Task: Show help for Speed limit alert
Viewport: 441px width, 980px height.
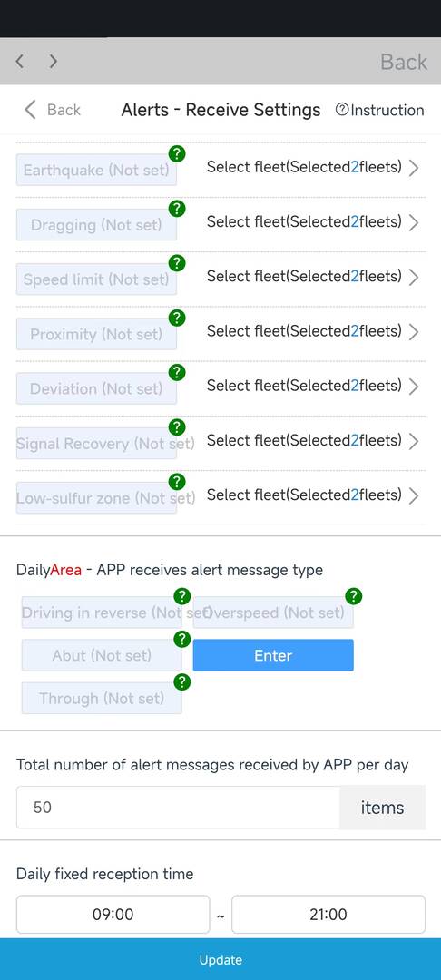Action: pos(177,263)
